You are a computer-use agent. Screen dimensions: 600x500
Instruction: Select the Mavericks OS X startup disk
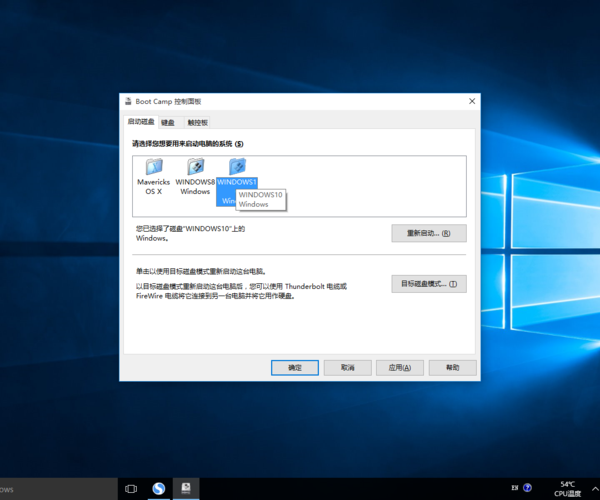[153, 177]
